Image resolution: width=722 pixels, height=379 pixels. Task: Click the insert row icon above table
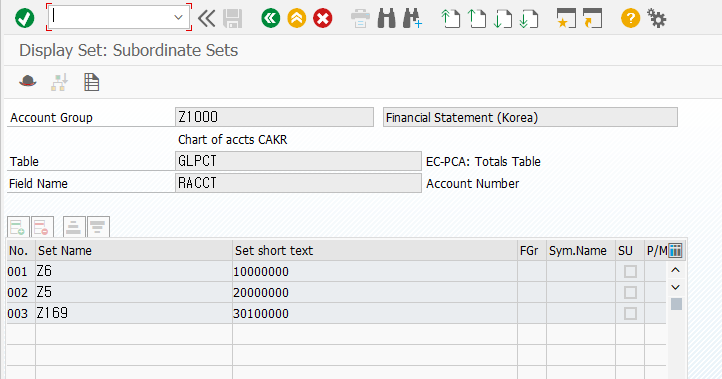pos(18,227)
